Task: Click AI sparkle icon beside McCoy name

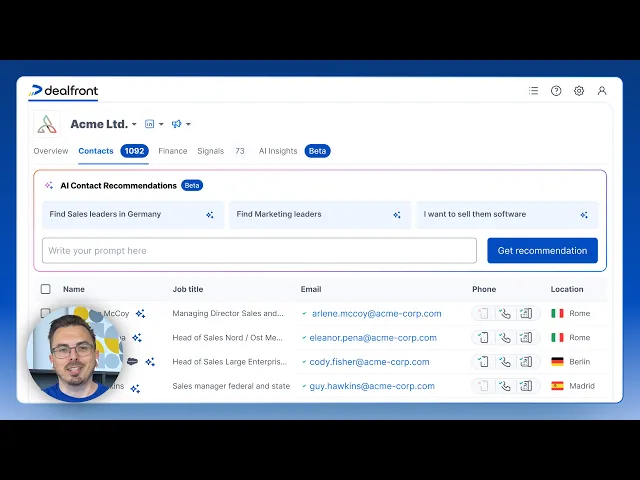Action: click(140, 313)
